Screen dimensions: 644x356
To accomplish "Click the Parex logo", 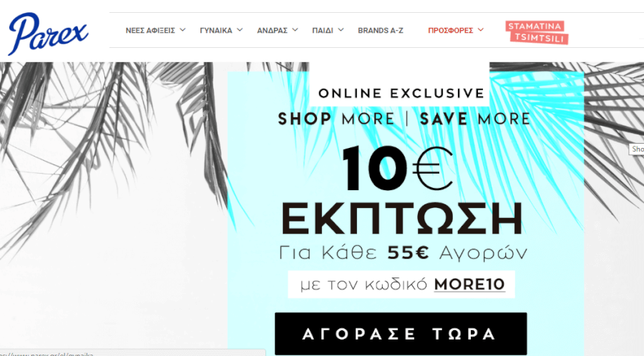I will point(48,34).
